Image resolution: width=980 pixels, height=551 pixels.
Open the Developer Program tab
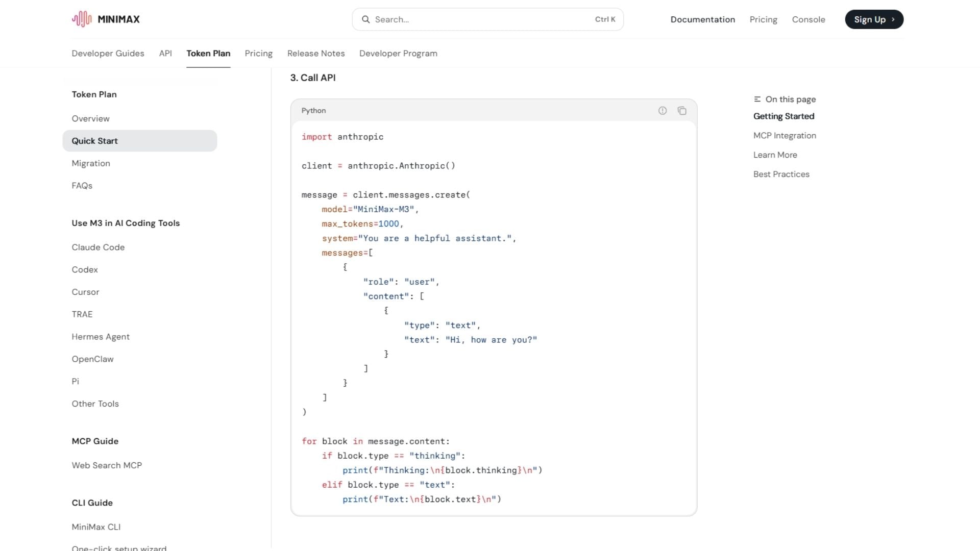click(x=398, y=54)
